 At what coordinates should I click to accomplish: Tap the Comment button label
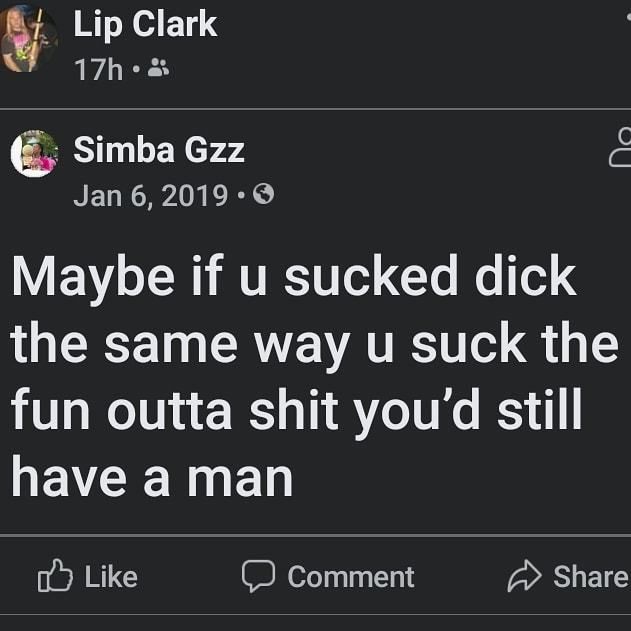(x=351, y=577)
